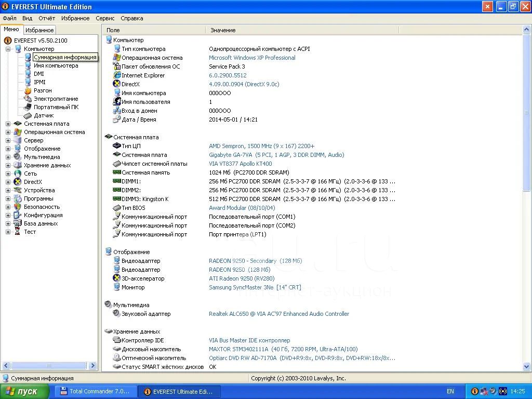The width and height of the screenshot is (532, 399).
Task: Click the Электропитание power icon
Action: tap(28, 99)
